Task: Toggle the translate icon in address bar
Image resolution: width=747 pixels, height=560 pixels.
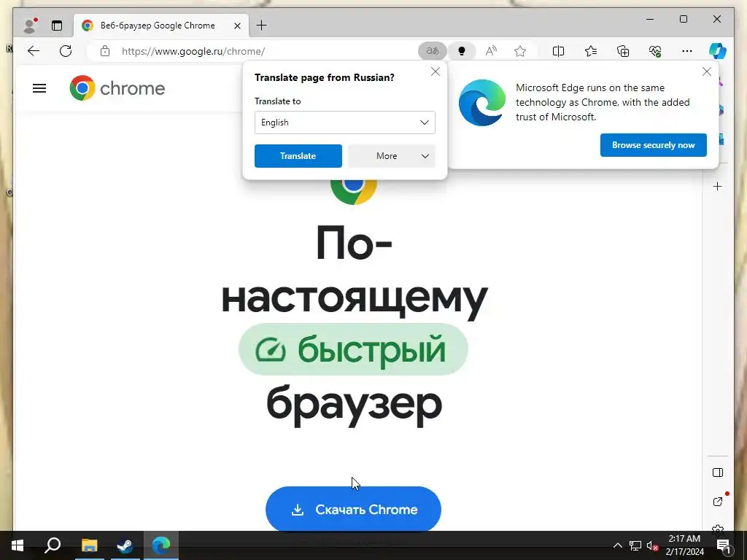Action: click(x=432, y=51)
